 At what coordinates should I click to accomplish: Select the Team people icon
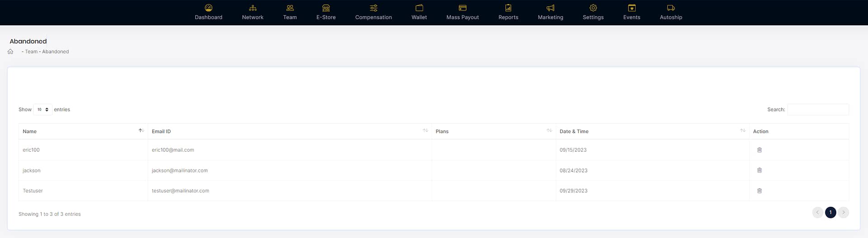pyautogui.click(x=290, y=8)
